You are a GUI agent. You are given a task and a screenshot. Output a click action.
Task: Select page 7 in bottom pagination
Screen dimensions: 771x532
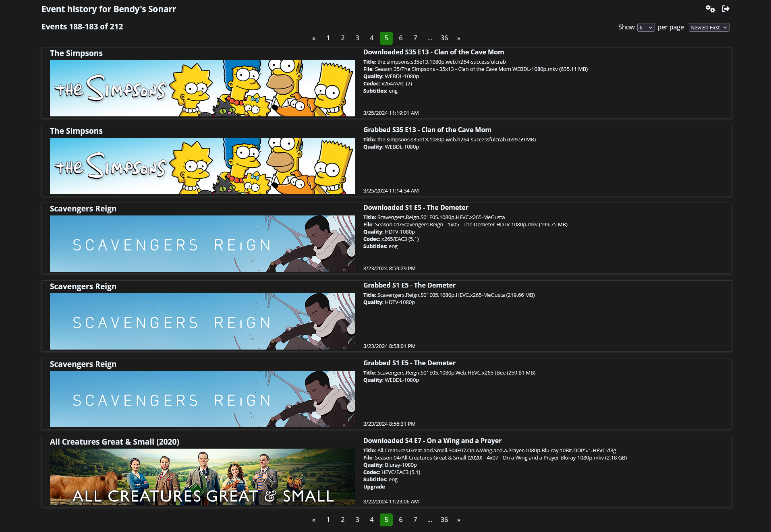(415, 520)
